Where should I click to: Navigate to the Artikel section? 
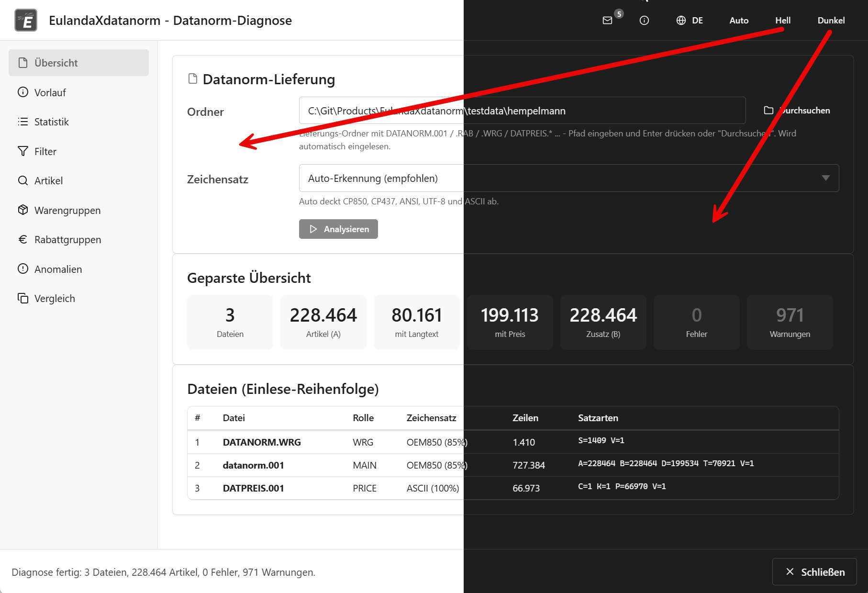(x=78, y=180)
